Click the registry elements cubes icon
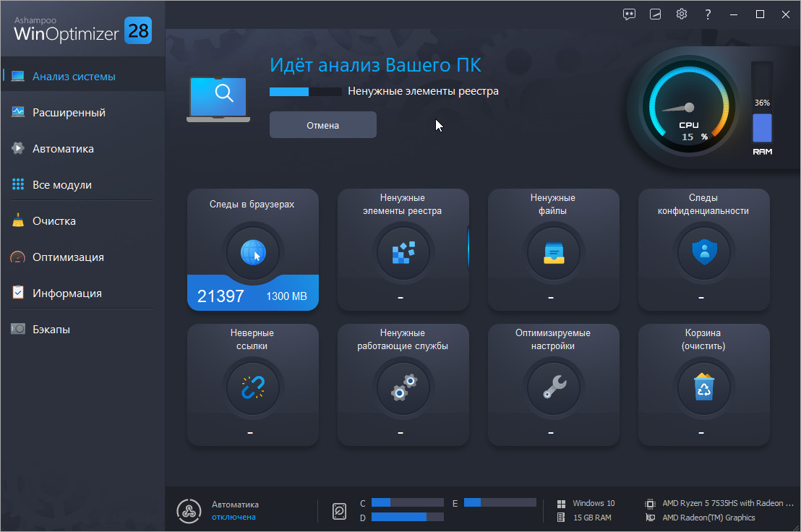 (x=403, y=252)
